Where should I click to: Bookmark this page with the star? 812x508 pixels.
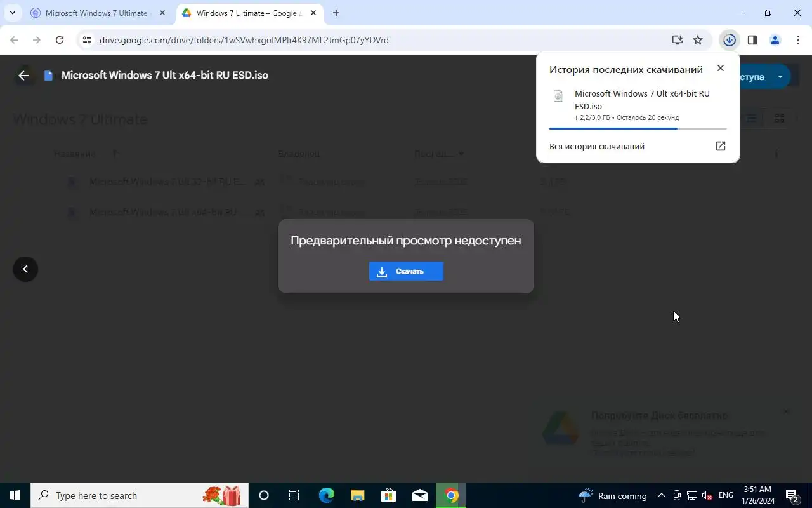[698, 40]
